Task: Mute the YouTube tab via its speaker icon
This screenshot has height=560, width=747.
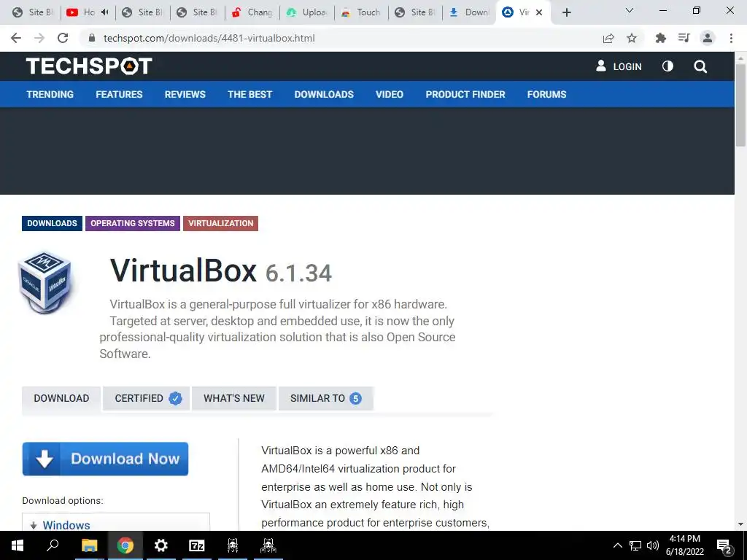Action: [105, 12]
